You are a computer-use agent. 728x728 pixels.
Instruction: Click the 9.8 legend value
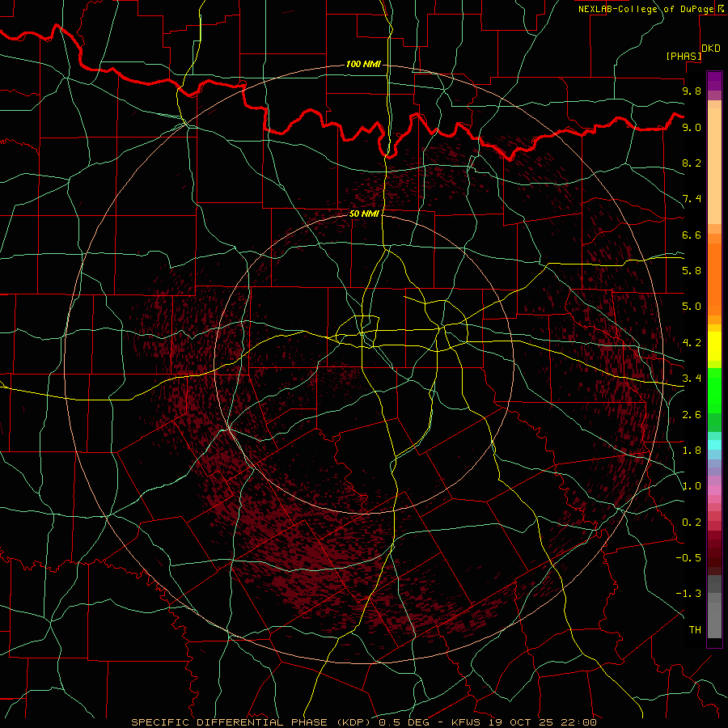(x=692, y=91)
